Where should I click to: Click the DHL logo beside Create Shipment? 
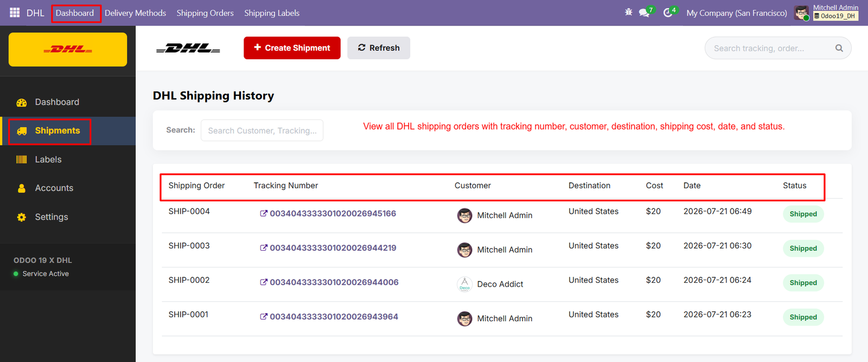pyautogui.click(x=188, y=48)
